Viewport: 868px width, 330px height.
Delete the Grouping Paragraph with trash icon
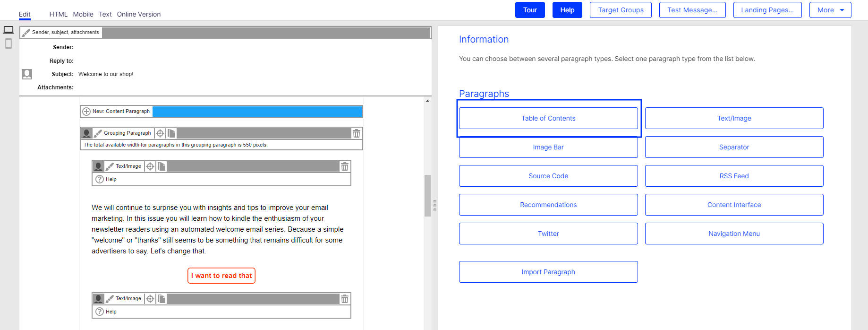[357, 133]
